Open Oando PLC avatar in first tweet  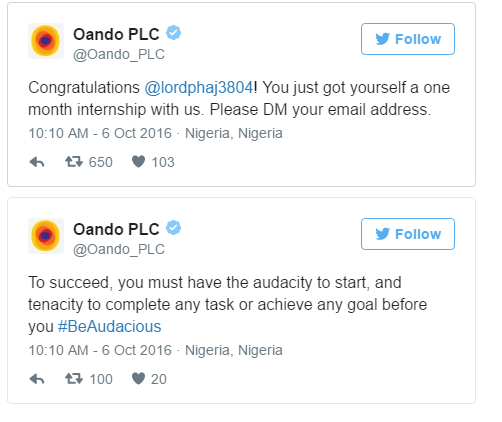click(x=46, y=41)
